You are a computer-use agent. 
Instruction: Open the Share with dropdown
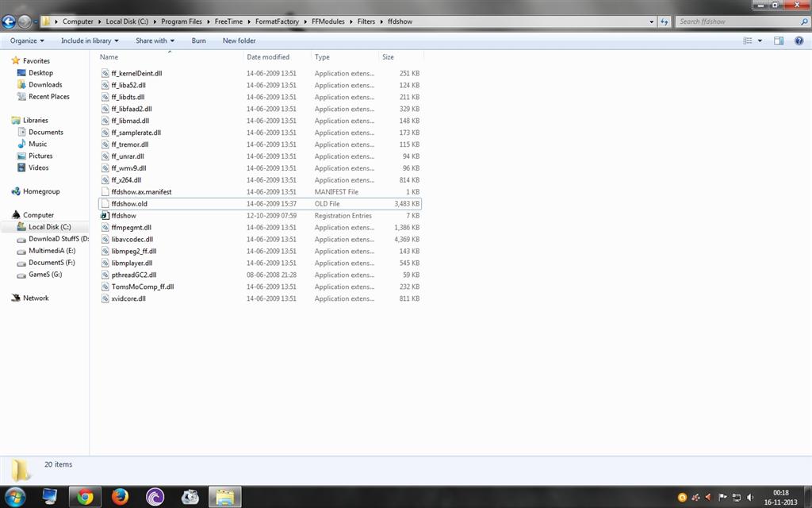(155, 40)
